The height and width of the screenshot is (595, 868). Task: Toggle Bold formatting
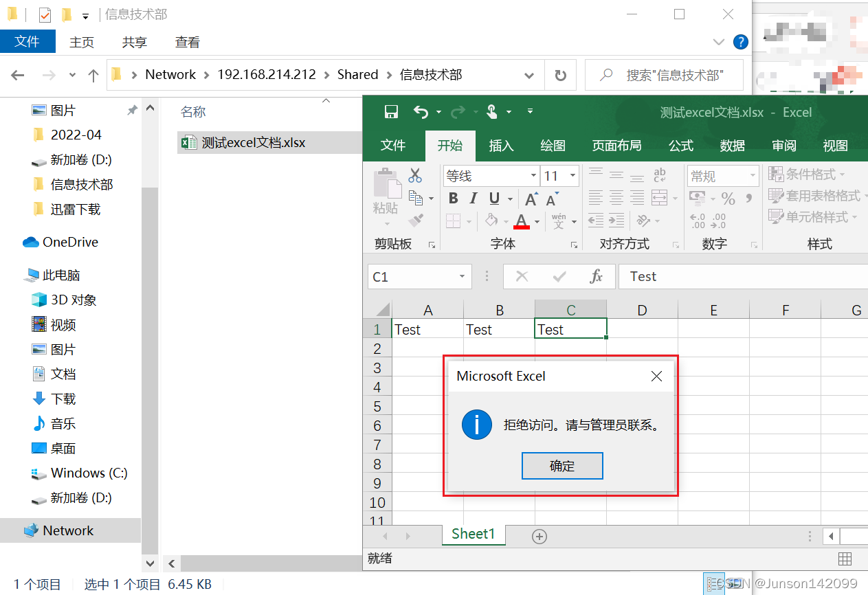[453, 199]
